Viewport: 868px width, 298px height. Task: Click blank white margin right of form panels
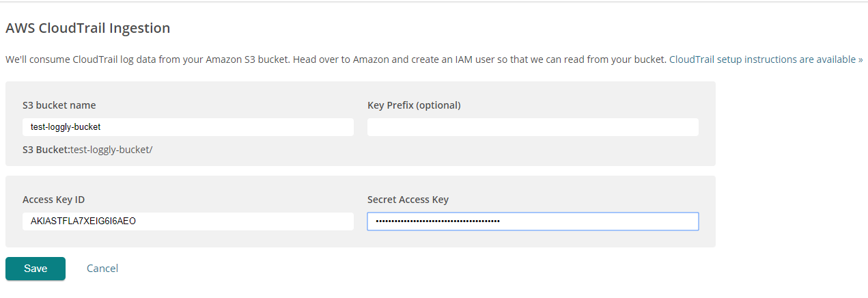(792, 171)
